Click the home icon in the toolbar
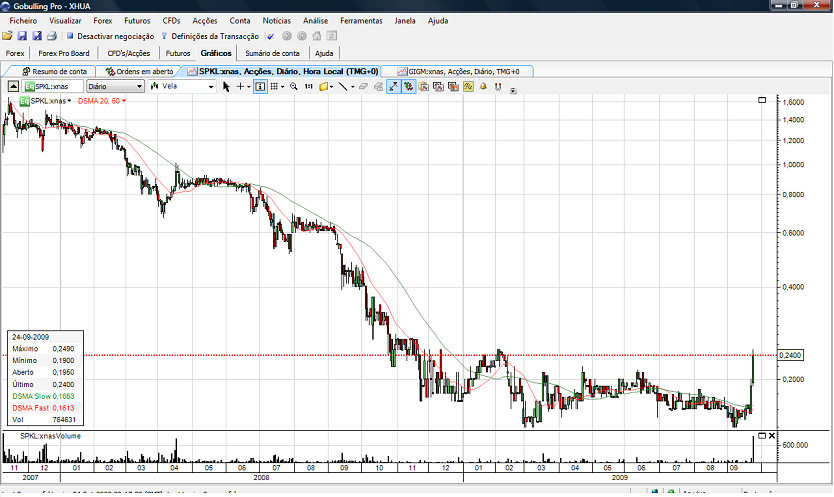This screenshot has width=834, height=497. click(x=316, y=36)
